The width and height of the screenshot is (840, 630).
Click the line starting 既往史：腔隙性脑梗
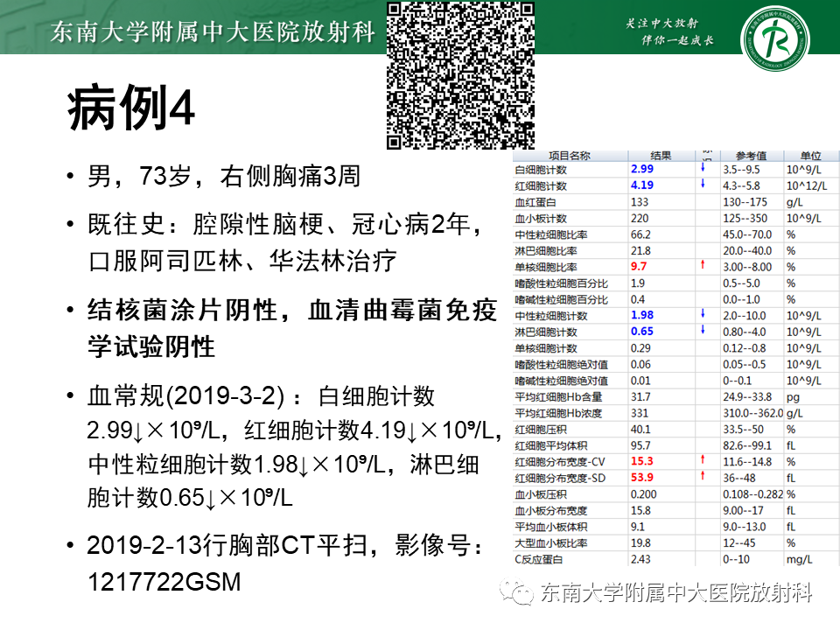pos(283,224)
